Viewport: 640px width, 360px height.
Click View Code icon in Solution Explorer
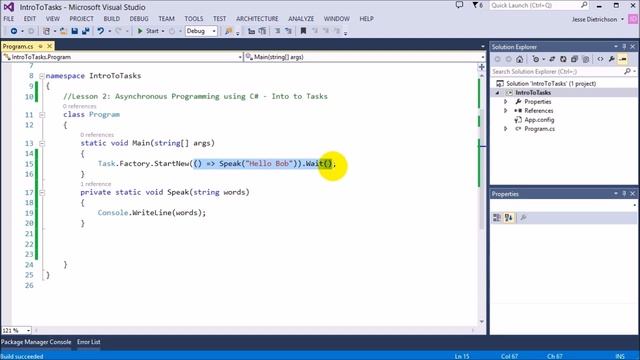(x=600, y=59)
